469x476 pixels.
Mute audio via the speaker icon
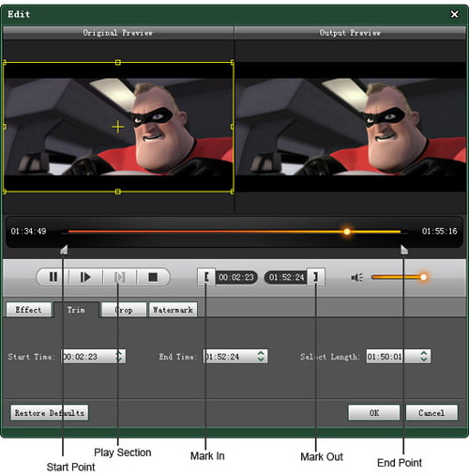point(356,277)
